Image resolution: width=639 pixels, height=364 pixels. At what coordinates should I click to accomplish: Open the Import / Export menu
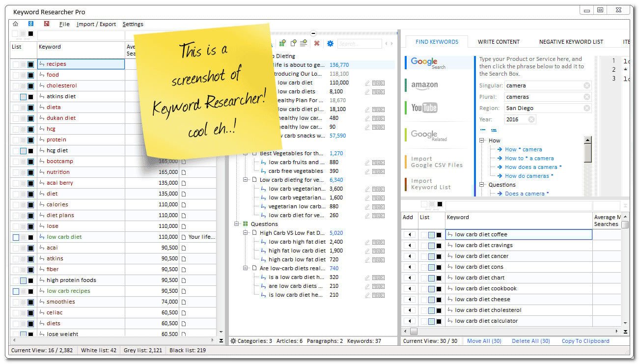coord(96,24)
